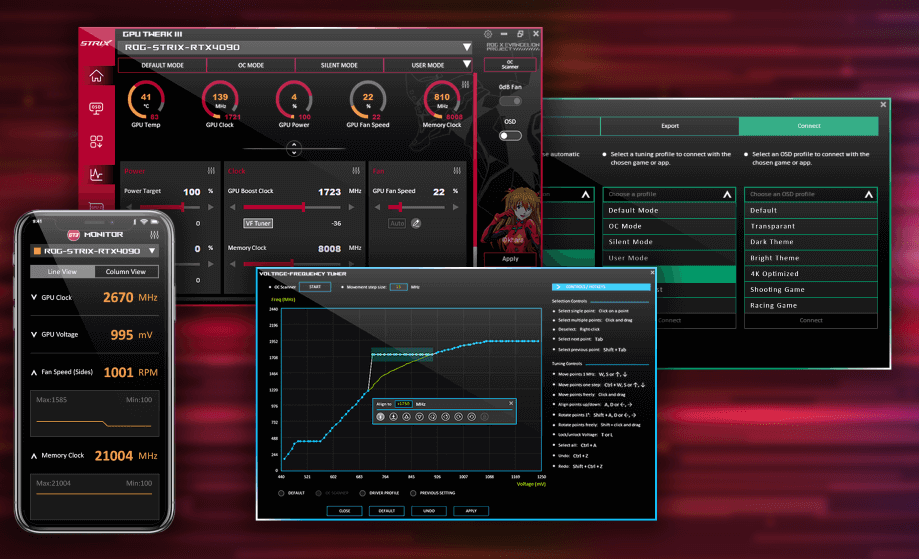The width and height of the screenshot is (919, 559).
Task: Click the OC Scanner button
Action: pyautogui.click(x=510, y=64)
